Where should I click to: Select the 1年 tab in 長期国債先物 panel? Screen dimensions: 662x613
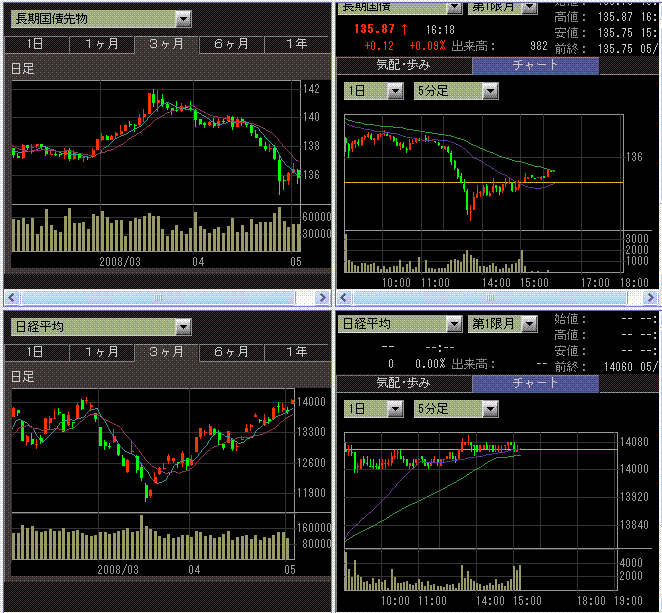click(x=297, y=44)
